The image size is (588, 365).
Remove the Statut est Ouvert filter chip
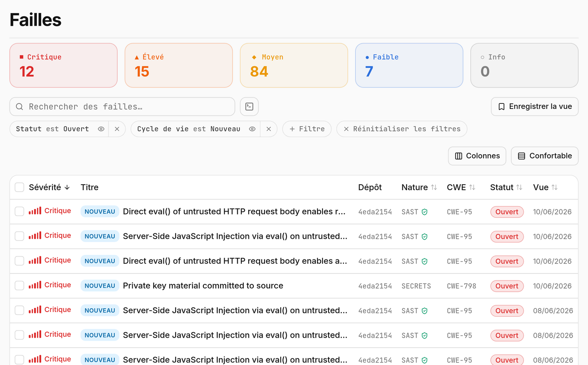[x=117, y=129]
